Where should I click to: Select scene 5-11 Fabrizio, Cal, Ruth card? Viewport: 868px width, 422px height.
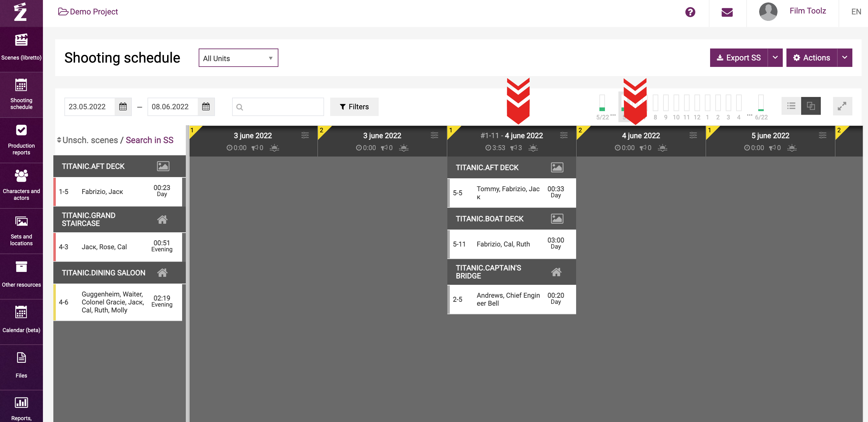(x=511, y=244)
